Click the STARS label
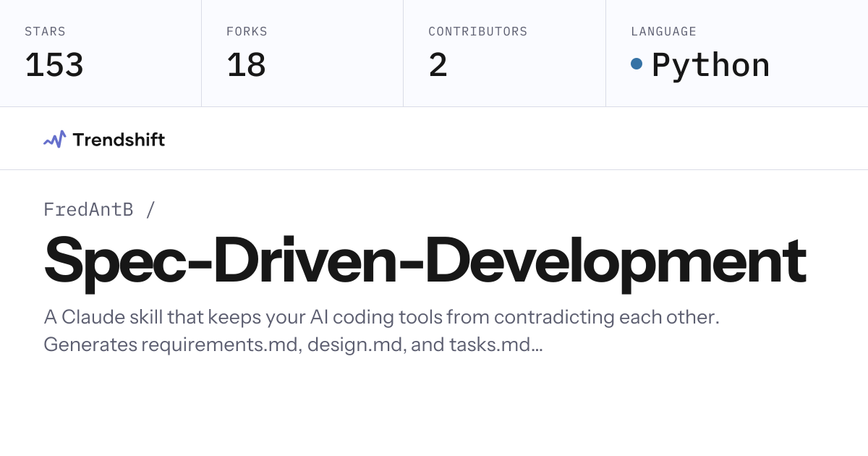 45,32
